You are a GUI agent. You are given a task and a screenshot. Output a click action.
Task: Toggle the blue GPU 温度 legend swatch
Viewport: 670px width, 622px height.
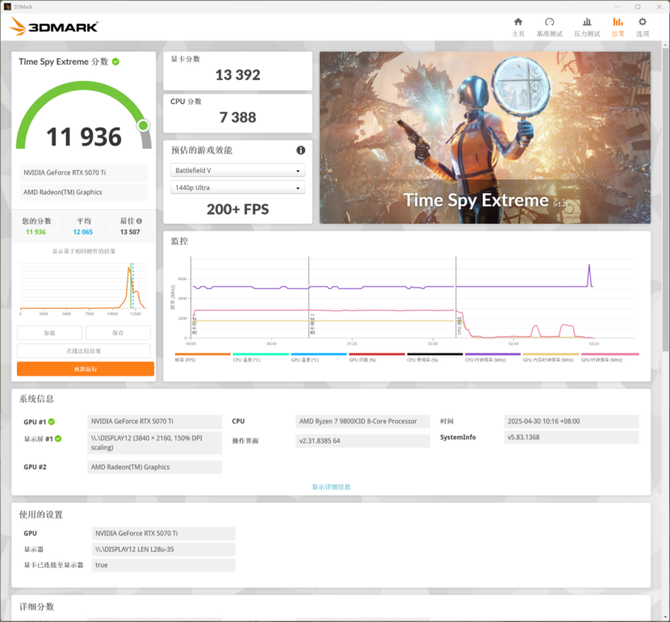[x=319, y=354]
